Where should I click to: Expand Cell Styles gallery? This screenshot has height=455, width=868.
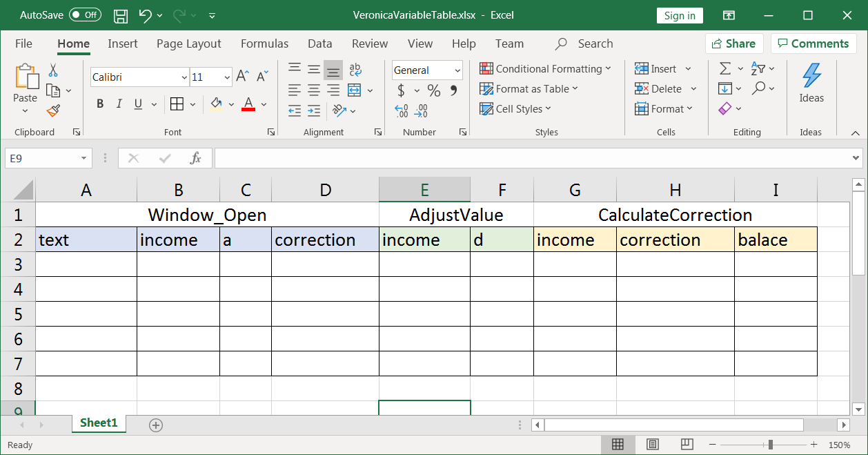[515, 109]
